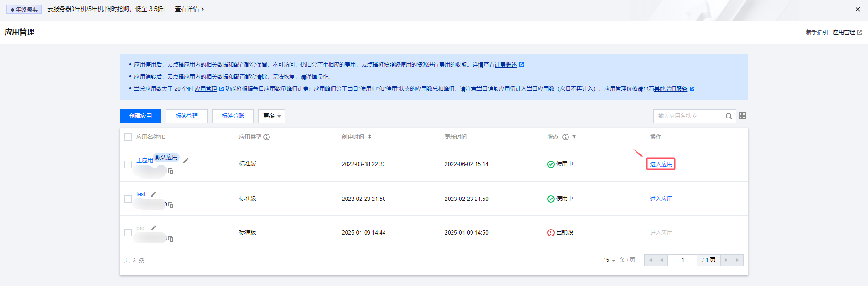
Task: Click the 更新时间 column header
Action: (456, 137)
